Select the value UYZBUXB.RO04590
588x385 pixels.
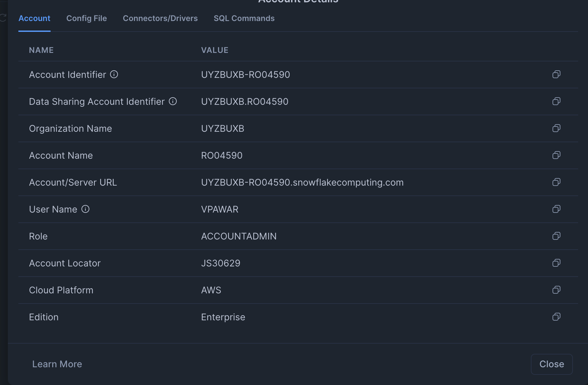pyautogui.click(x=245, y=102)
